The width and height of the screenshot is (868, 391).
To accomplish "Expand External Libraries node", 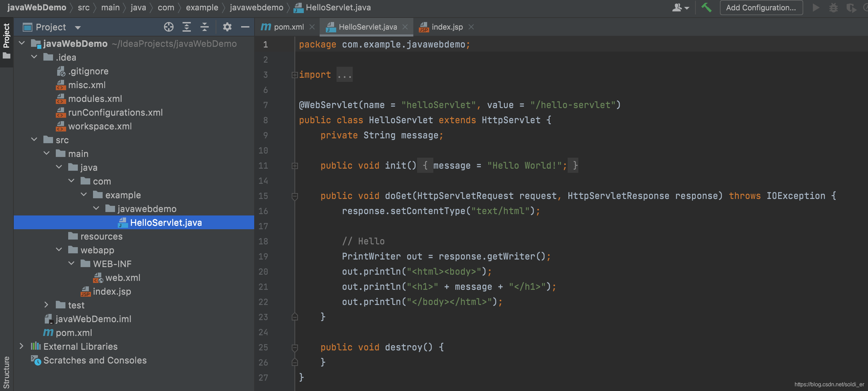I will [x=22, y=346].
